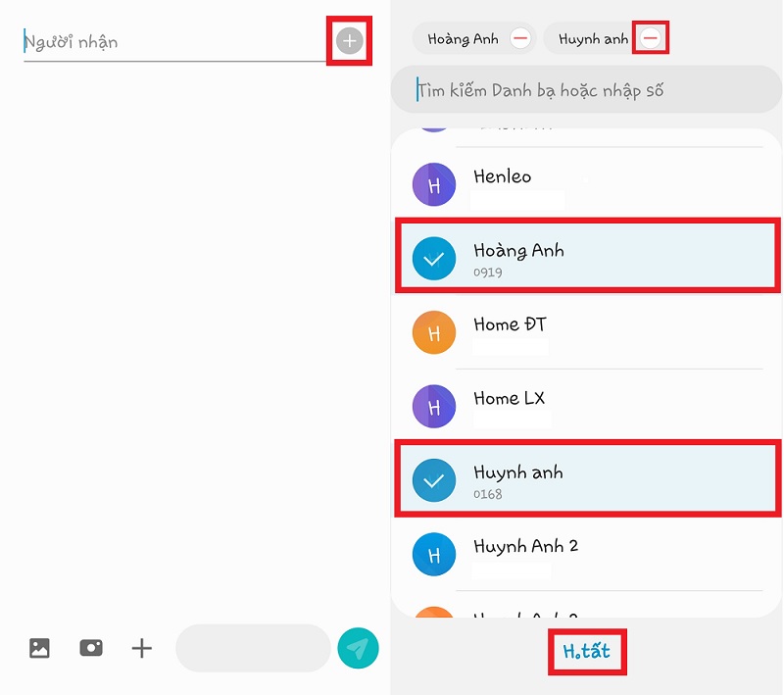This screenshot has width=784, height=695.
Task: Tap the Henleo contact avatar
Action: 434,184
